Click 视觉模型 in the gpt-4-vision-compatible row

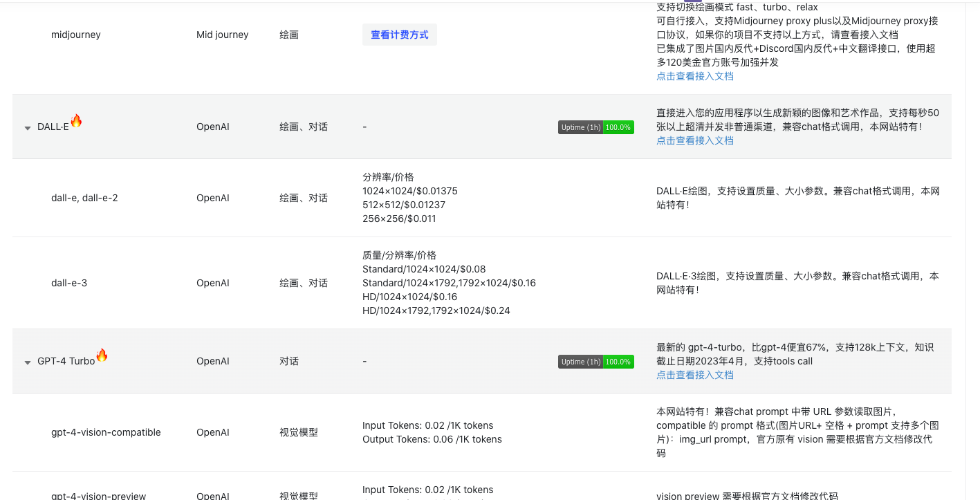pos(299,432)
